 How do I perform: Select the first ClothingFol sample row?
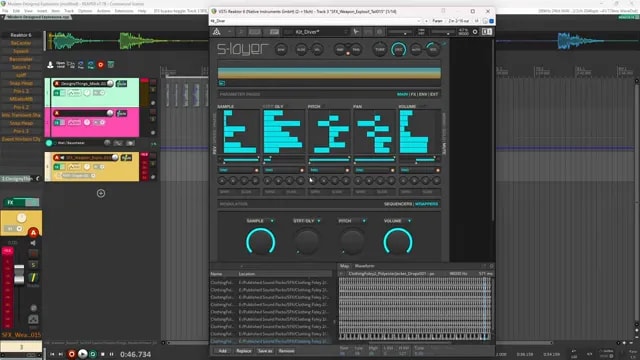click(271, 282)
